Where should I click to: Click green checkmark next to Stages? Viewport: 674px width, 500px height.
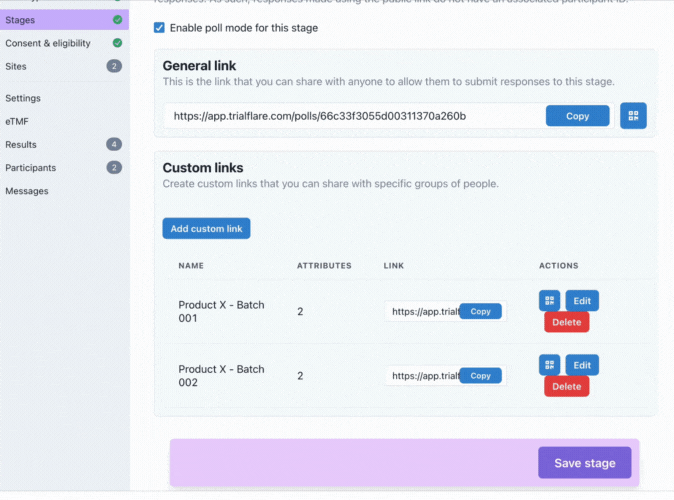tap(118, 20)
